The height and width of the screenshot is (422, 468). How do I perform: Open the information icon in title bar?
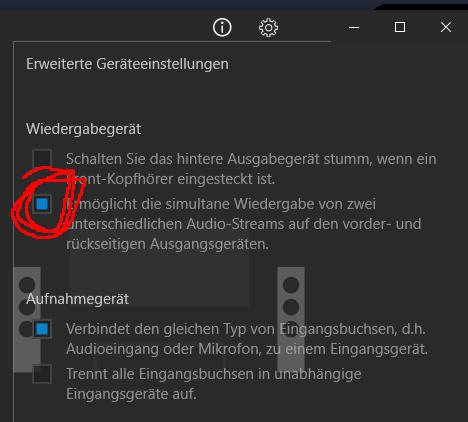222,27
